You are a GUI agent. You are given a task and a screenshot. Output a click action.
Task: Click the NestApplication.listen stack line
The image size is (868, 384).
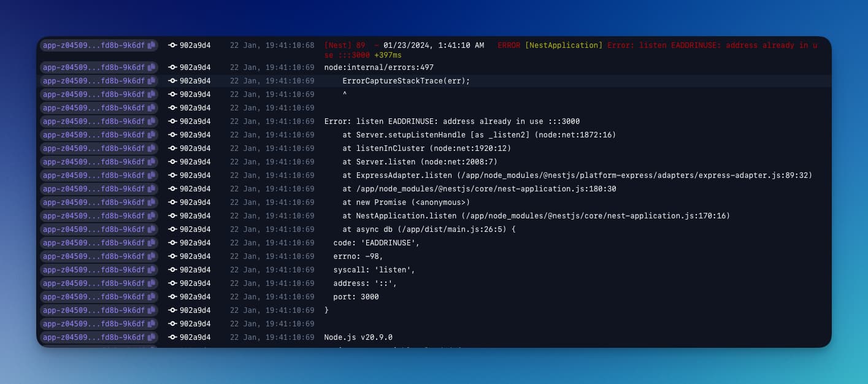(x=536, y=216)
